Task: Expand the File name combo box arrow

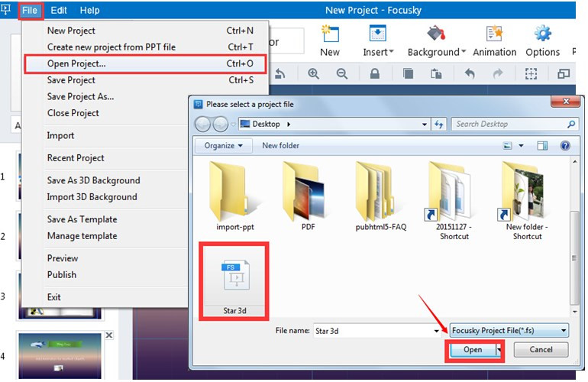Action: click(436, 331)
